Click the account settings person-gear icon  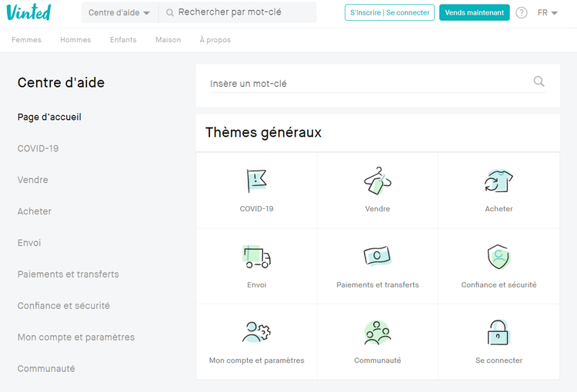(x=256, y=332)
